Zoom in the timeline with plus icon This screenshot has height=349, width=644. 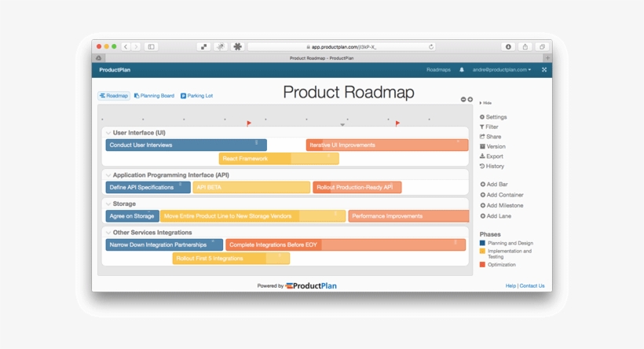click(470, 100)
